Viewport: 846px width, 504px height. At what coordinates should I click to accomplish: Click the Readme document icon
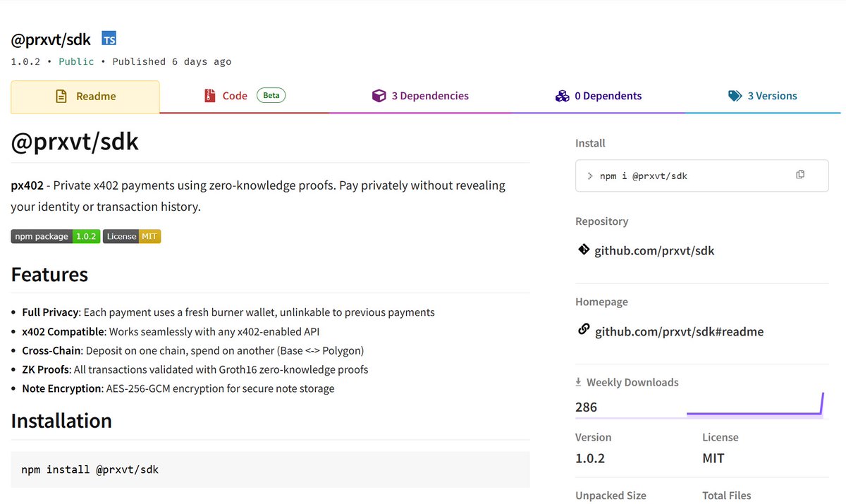[x=61, y=97]
